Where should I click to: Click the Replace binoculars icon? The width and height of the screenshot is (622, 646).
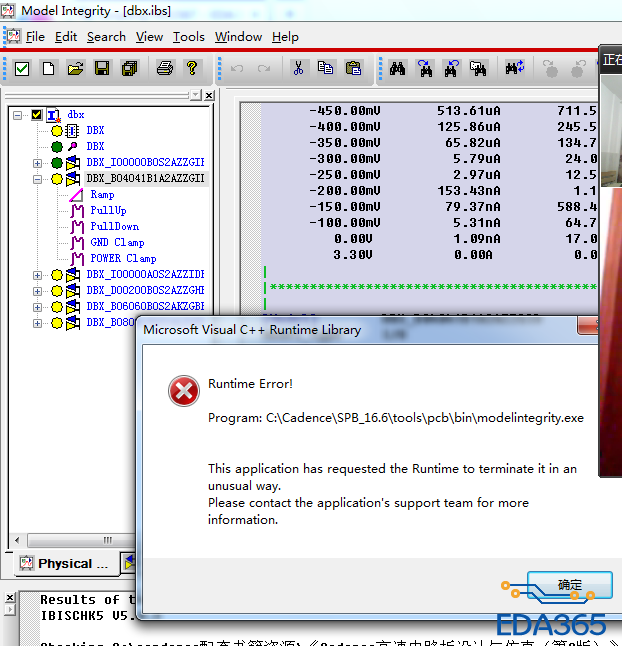tap(515, 68)
